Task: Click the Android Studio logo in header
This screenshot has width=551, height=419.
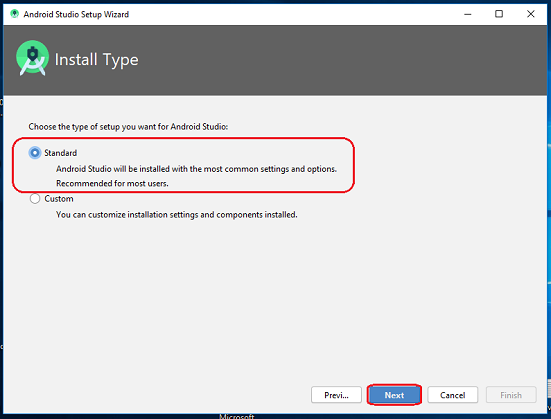Action: 32,58
